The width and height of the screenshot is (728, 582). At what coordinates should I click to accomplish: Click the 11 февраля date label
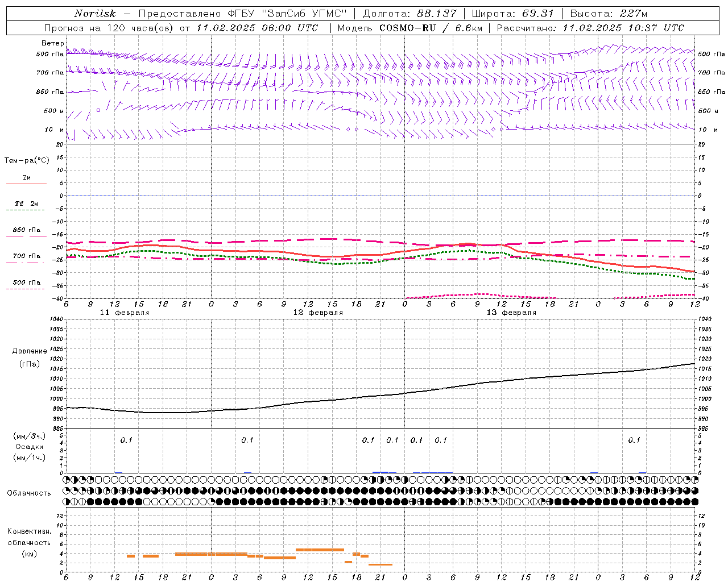point(125,313)
